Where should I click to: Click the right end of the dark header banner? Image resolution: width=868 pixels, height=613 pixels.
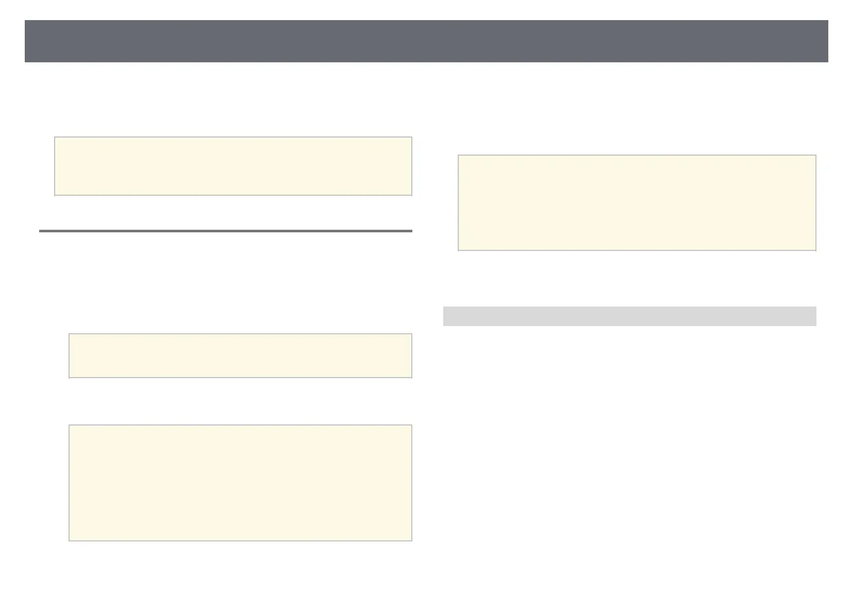(x=822, y=41)
